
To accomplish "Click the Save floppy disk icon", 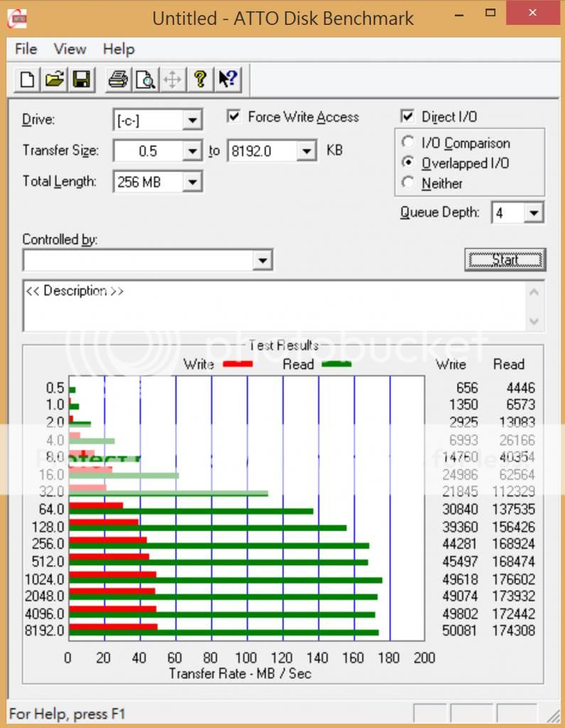I will [82, 80].
